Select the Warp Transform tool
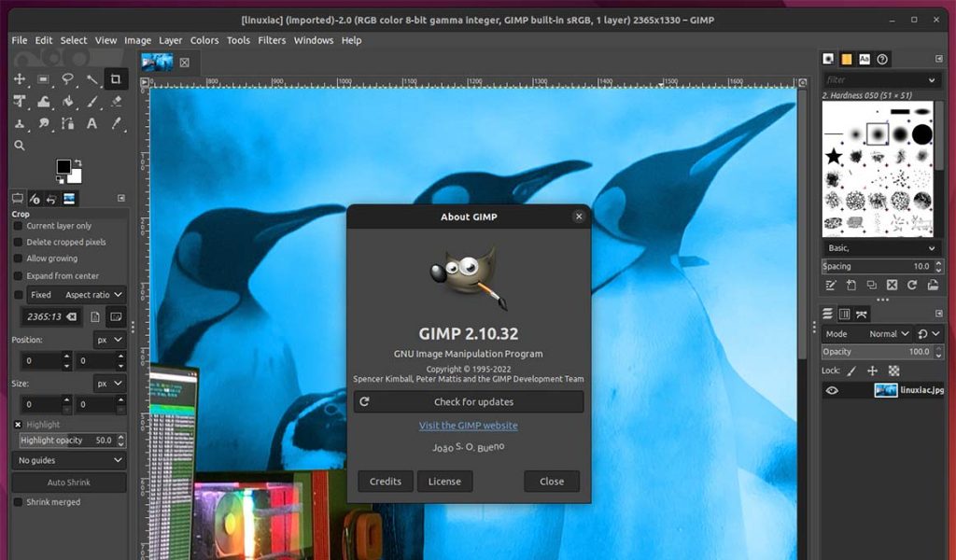This screenshot has height=560, width=956. click(43, 102)
